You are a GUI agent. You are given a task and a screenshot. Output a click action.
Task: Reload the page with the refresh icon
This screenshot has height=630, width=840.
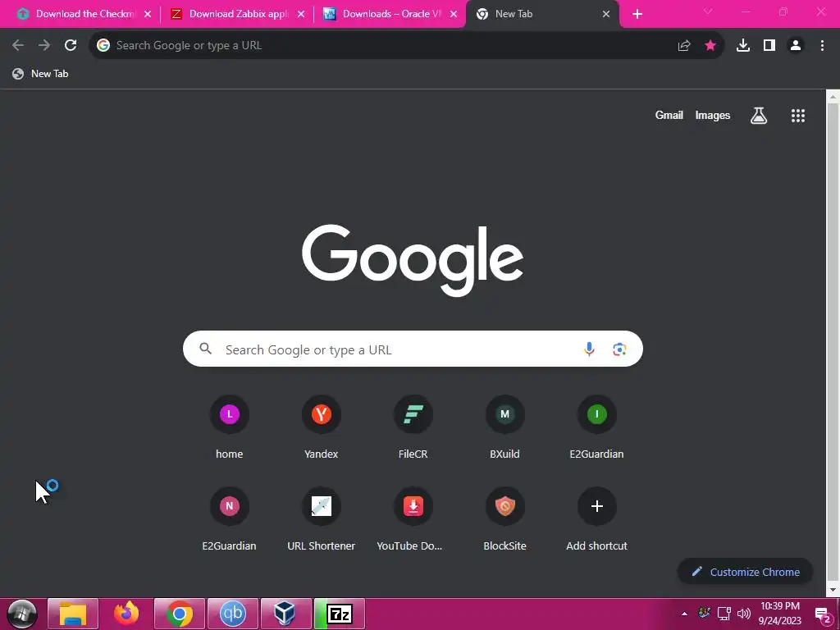[71, 46]
